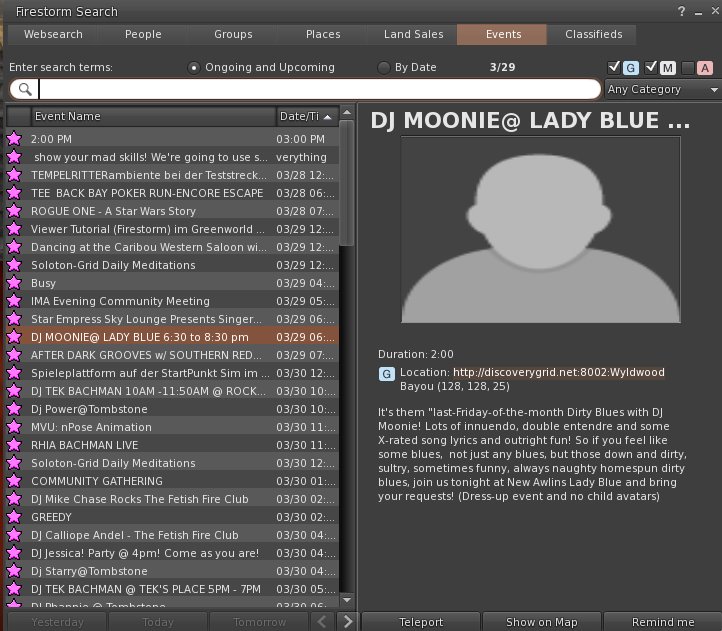Toggle the Moderate (M) maturity checkbox

[651, 67]
